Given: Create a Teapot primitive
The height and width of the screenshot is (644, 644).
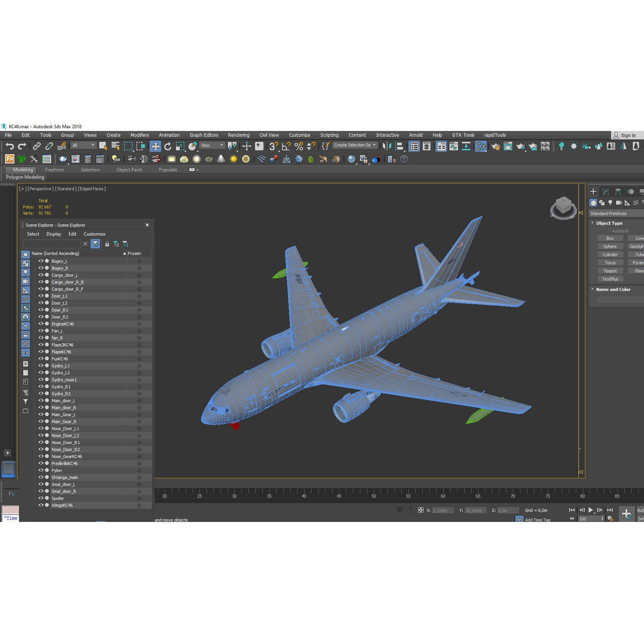Looking at the screenshot, I should [x=610, y=271].
